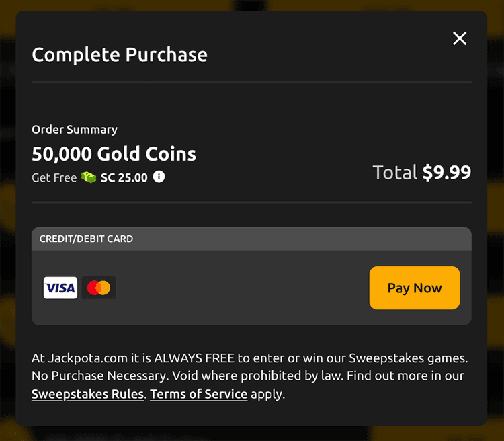Click the $9.99 price figure

click(x=447, y=172)
